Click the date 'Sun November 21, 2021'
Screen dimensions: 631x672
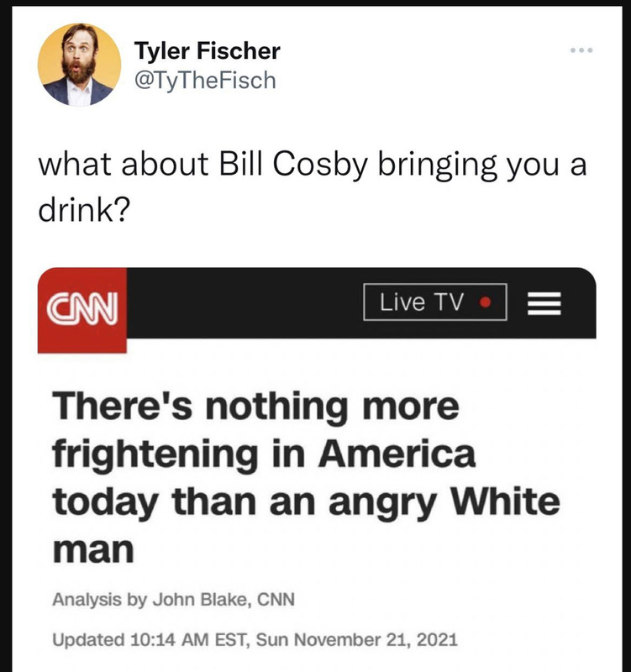coord(356,640)
